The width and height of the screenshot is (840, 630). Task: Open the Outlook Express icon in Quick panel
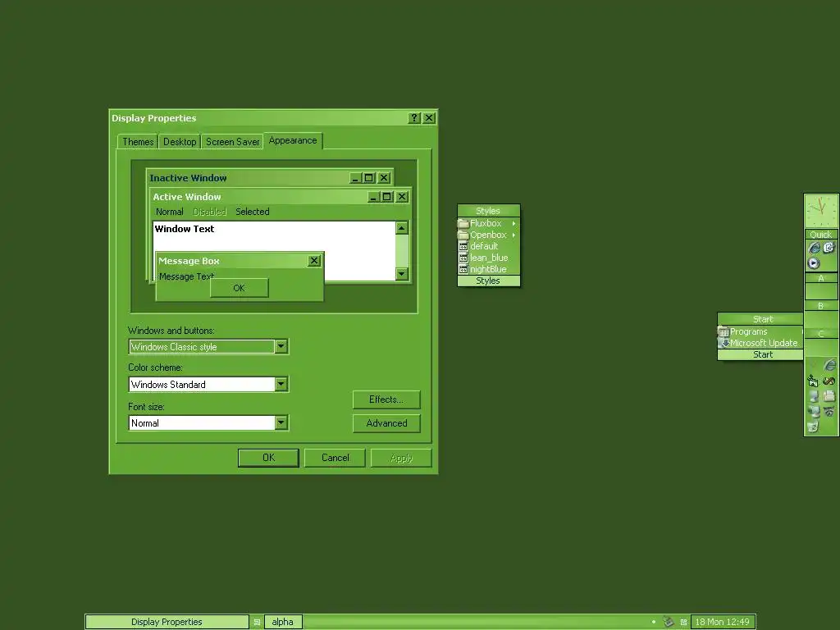829,248
